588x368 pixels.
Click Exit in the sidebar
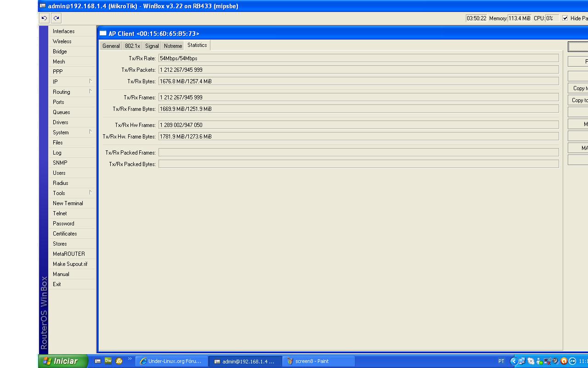57,284
